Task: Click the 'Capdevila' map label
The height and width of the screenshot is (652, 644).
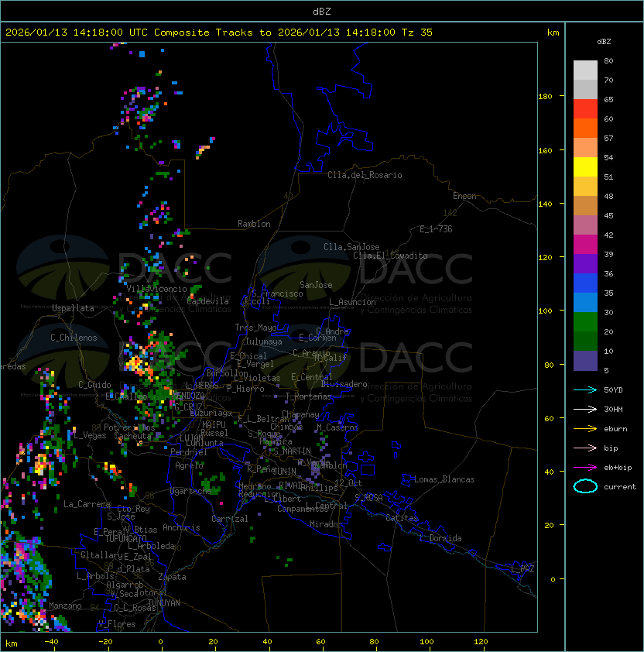Action: pos(208,301)
